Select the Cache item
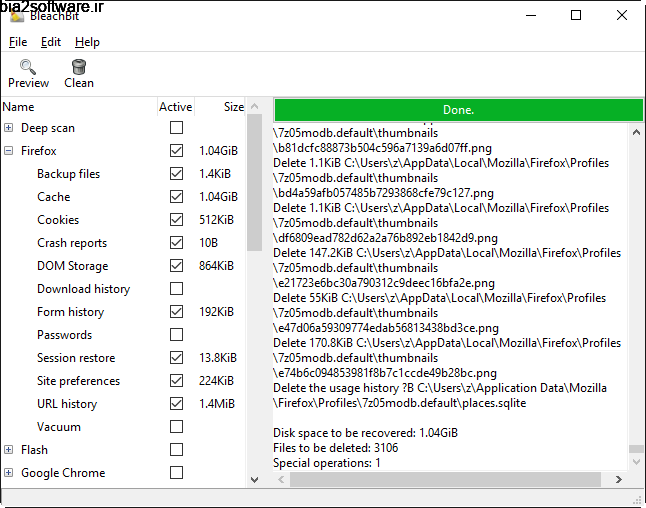The height and width of the screenshot is (508, 646). tap(54, 197)
